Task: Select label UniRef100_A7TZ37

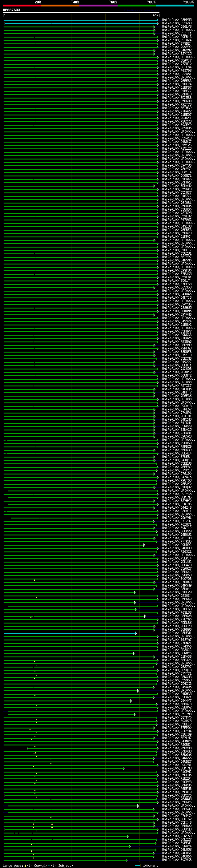Action: click(x=177, y=521)
